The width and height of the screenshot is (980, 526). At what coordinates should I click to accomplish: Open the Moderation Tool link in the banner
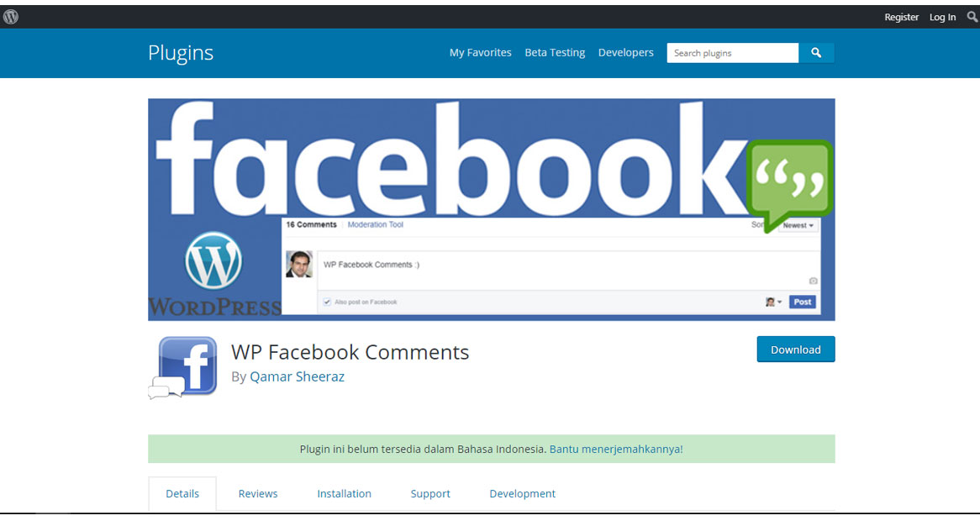[x=376, y=224]
